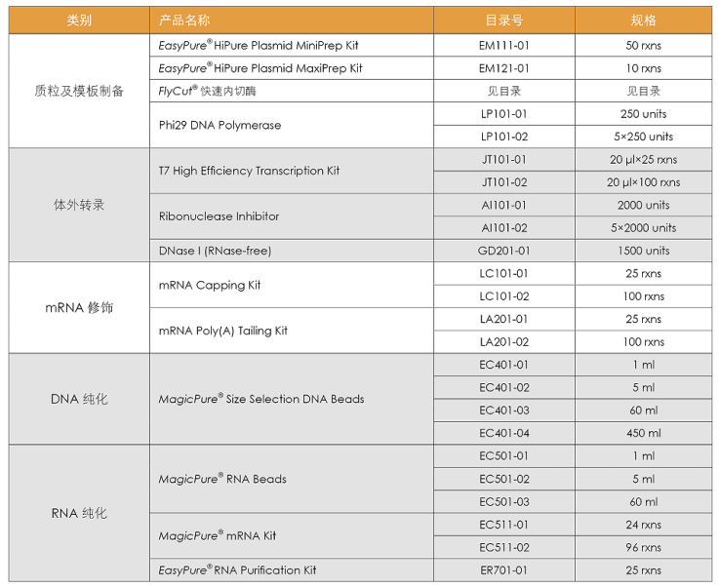Select catalog number EC511-01
The width and height of the screenshot is (719, 588).
click(504, 525)
